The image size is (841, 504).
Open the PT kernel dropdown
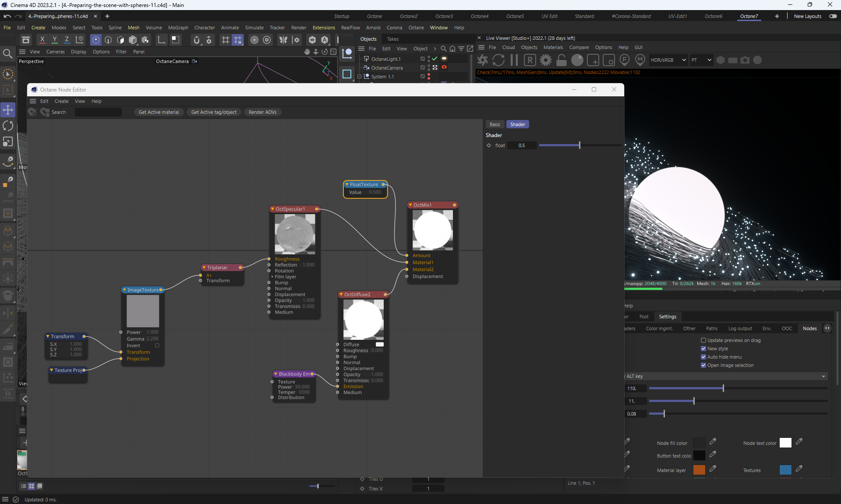point(701,60)
